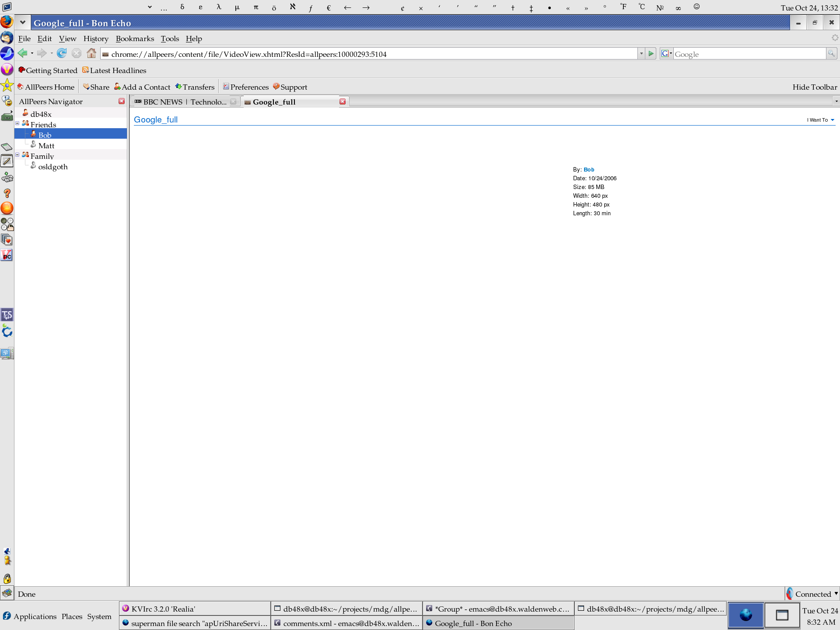Go to the Home page icon
This screenshot has height=630, width=840.
pos(91,53)
